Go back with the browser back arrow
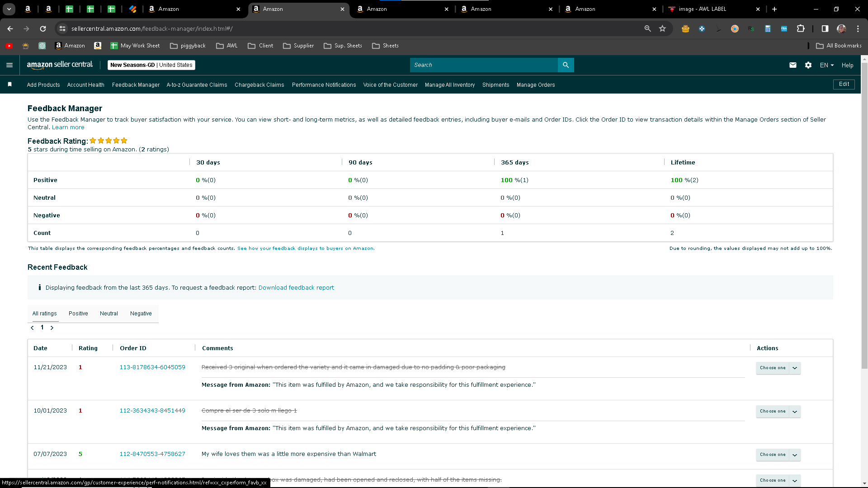 pos(10,28)
